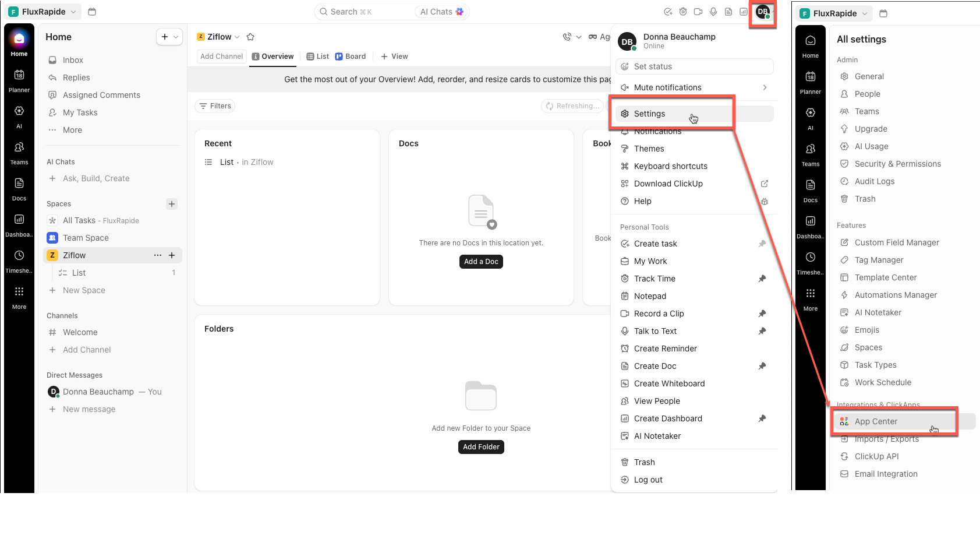Open the doc icon in the top bar
This screenshot has width=980, height=549.
(728, 12)
